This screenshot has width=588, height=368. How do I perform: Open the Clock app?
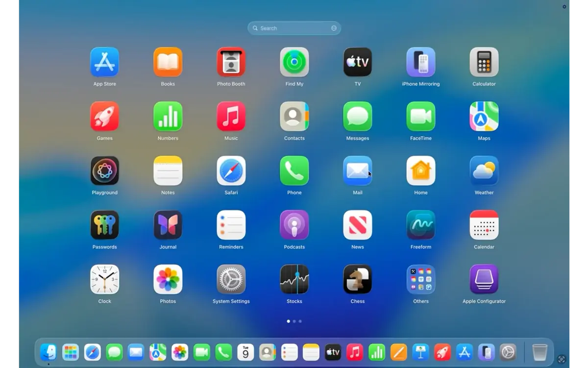(x=104, y=280)
